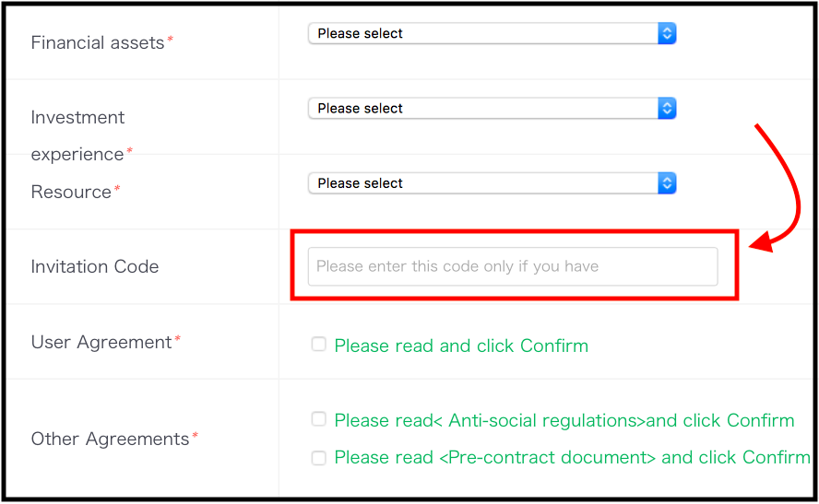Check the Anti-social regulations checkbox

click(x=318, y=419)
